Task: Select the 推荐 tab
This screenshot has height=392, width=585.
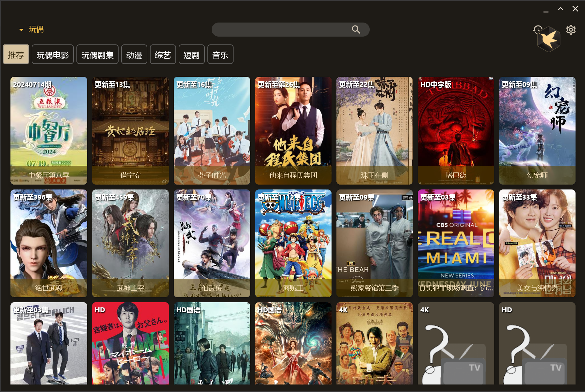Action: [x=16, y=55]
